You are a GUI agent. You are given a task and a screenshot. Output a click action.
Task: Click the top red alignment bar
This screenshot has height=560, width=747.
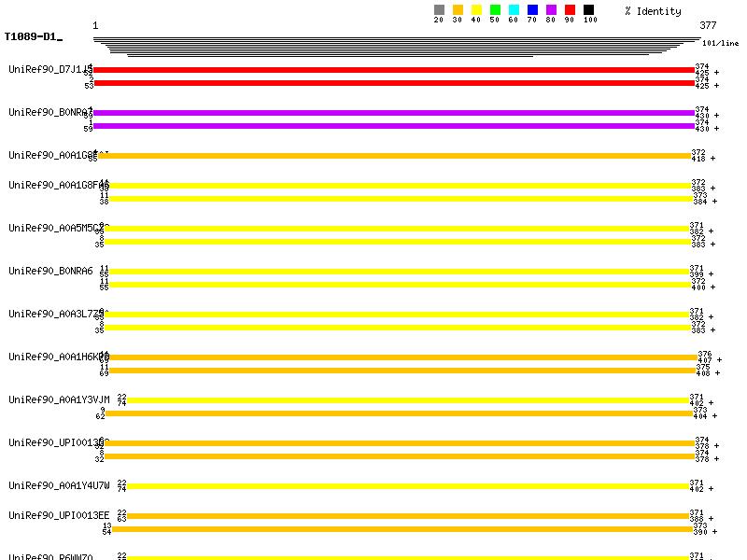[394, 70]
